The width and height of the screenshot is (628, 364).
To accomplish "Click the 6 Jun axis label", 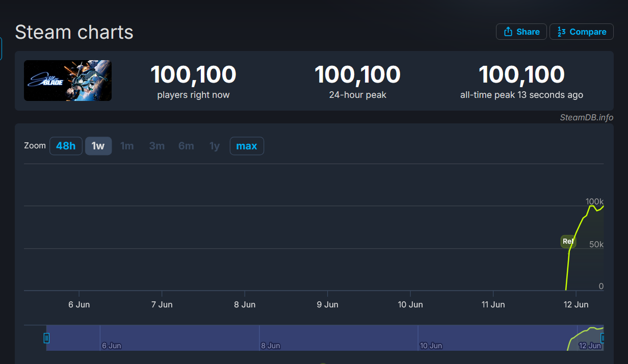I will point(79,304).
